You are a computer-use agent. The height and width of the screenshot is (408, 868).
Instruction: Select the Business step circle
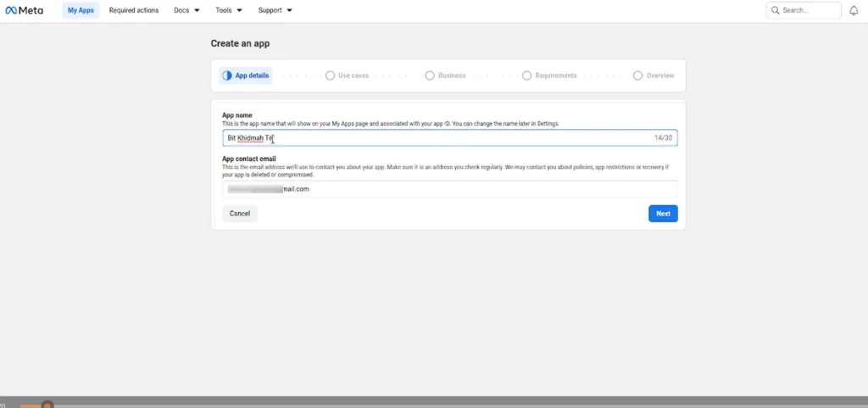point(430,75)
